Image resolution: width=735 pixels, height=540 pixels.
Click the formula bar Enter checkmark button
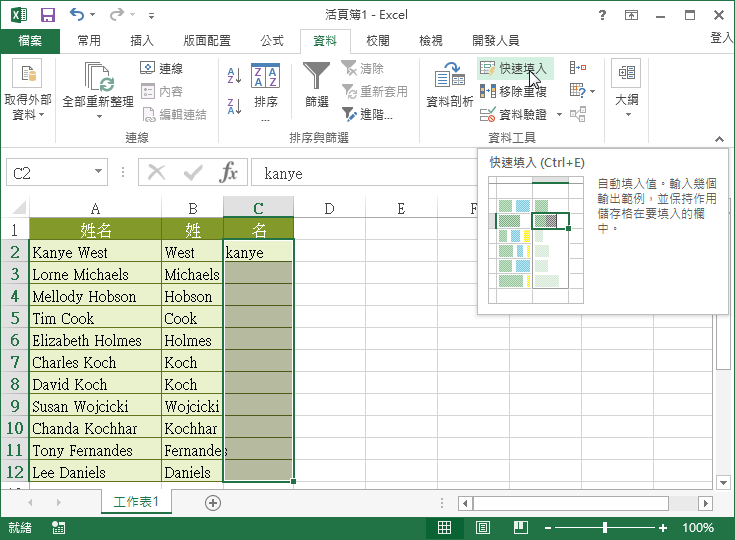click(193, 172)
